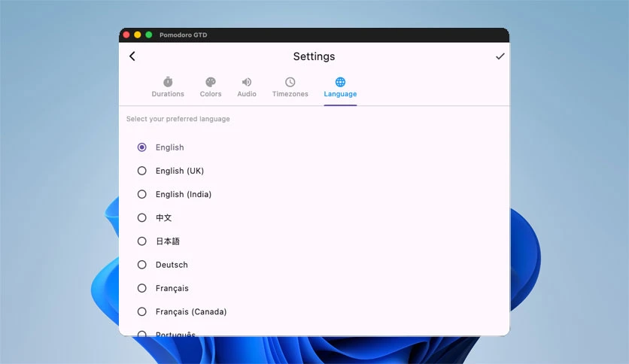Screen dimensions: 629x364
Task: Click the Colors palette icon
Action: pyautogui.click(x=211, y=82)
